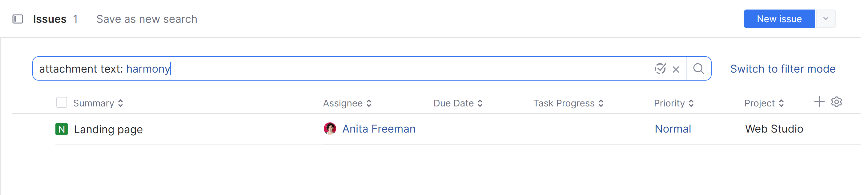Collapse the left sidebar panel
Screen dimensions: 868x195
coord(18,19)
